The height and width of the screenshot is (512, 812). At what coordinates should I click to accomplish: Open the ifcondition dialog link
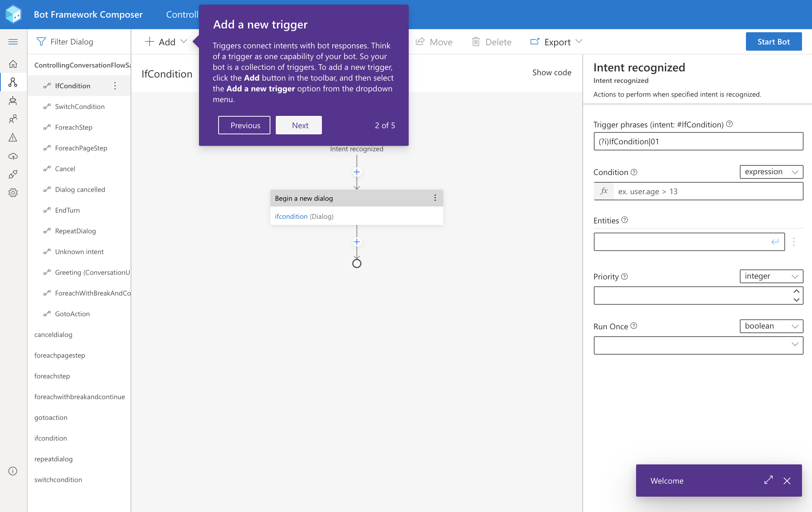[291, 216]
